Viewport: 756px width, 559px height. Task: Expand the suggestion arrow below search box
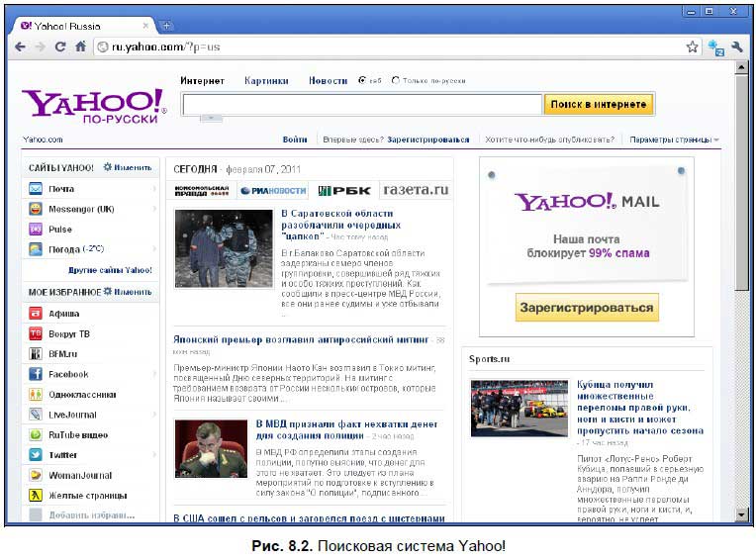click(x=211, y=118)
